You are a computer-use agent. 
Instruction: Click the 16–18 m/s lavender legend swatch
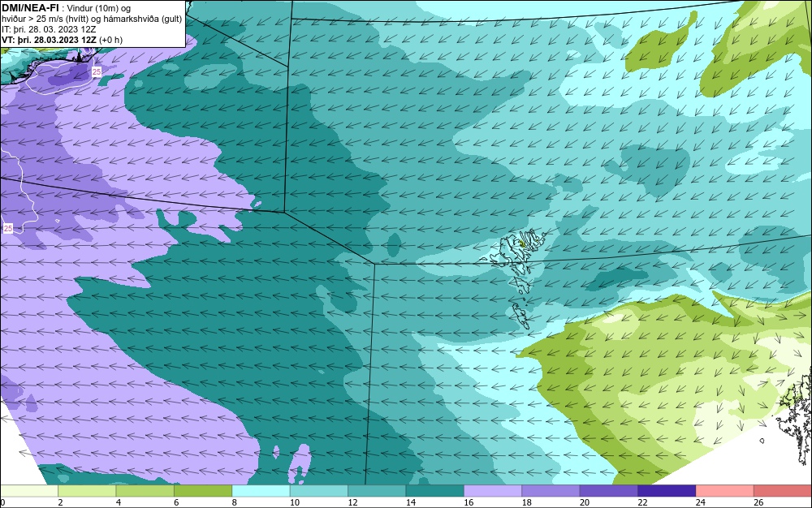(493, 491)
